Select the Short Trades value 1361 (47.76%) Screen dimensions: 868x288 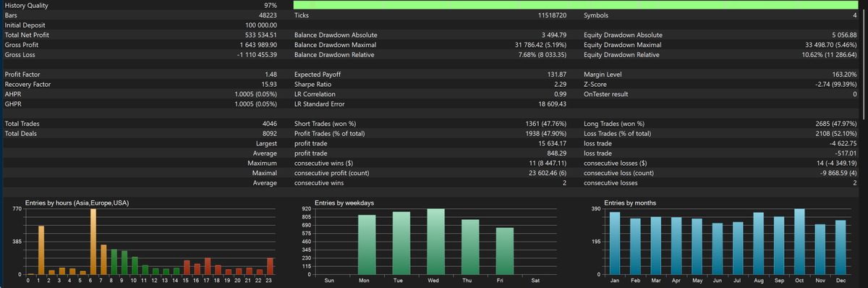(546, 124)
